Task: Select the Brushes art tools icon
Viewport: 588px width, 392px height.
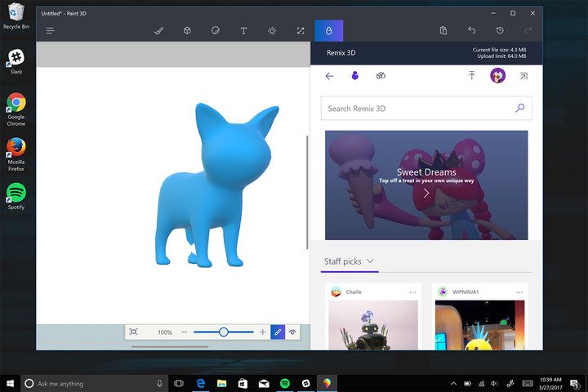Action: pos(158,30)
